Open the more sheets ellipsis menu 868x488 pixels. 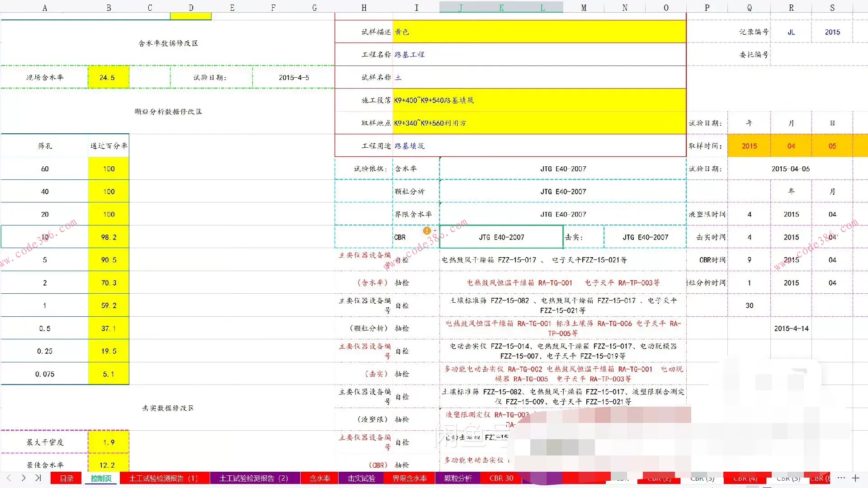(841, 478)
